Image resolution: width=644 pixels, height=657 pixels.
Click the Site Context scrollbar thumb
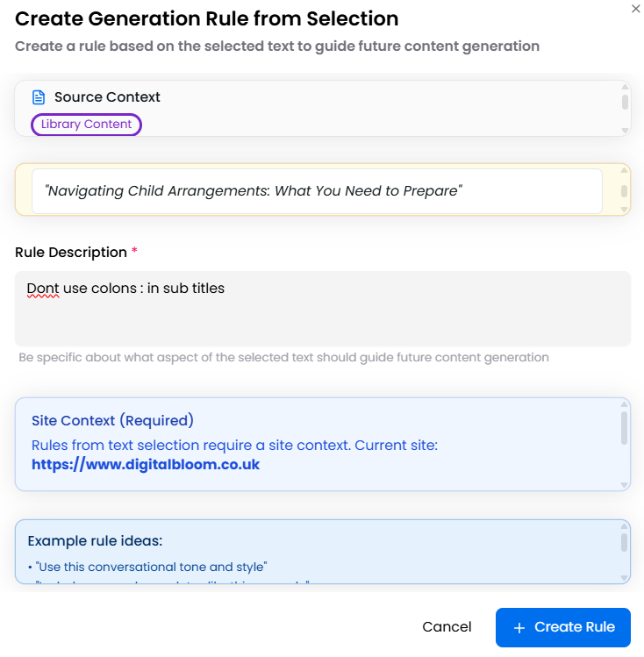tap(625, 428)
